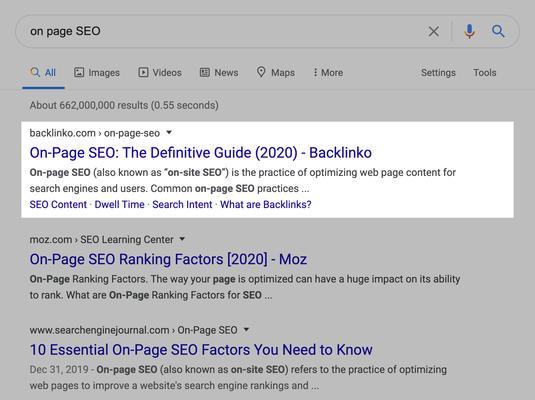Open Moz On-Page SEO Ranking Factors result
Image resolution: width=535 pixels, height=400 pixels.
coord(168,259)
